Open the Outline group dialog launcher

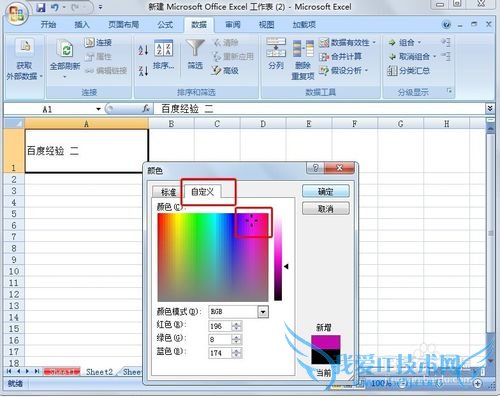(x=449, y=91)
